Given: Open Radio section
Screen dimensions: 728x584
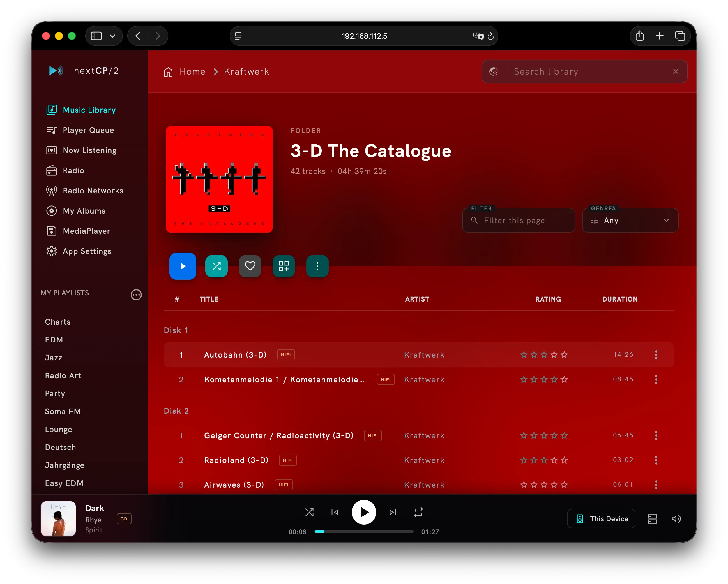Looking at the screenshot, I should (x=65, y=170).
